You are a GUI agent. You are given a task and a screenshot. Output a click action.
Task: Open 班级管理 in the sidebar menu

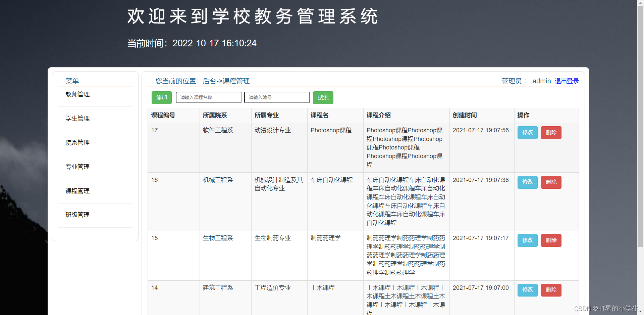pos(77,215)
